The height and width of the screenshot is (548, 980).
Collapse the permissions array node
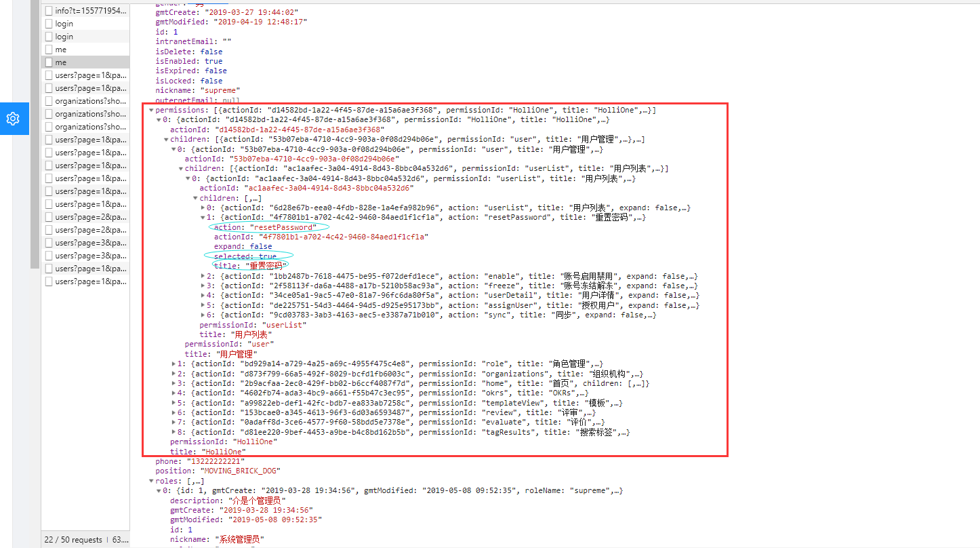point(151,110)
